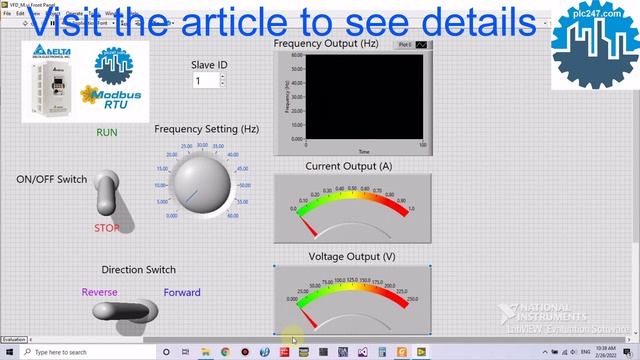Open the orange app icon in taskbar
The width and height of the screenshot is (640, 360).
402,352
